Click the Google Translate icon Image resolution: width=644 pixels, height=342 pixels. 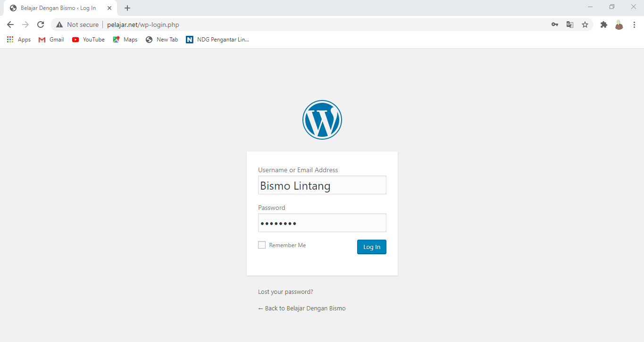pyautogui.click(x=570, y=25)
